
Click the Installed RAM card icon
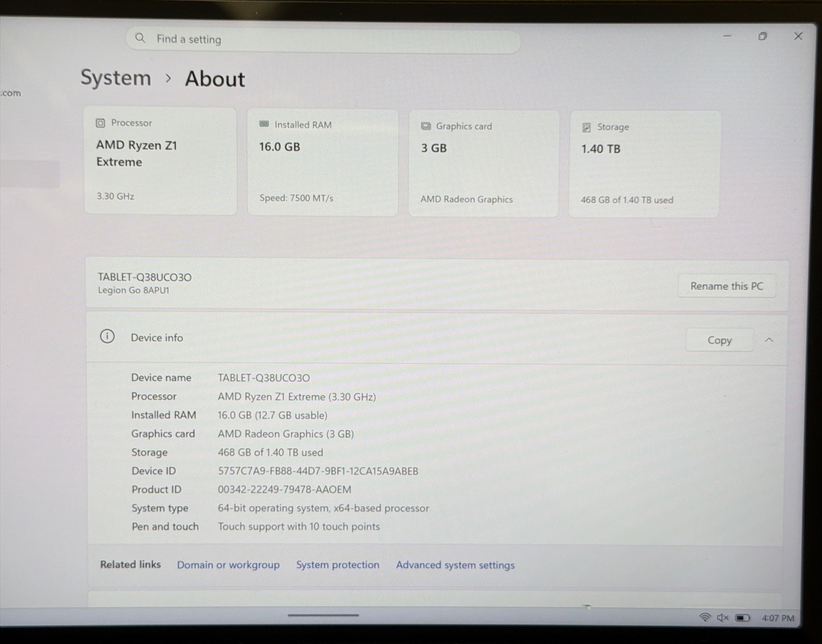[264, 124]
